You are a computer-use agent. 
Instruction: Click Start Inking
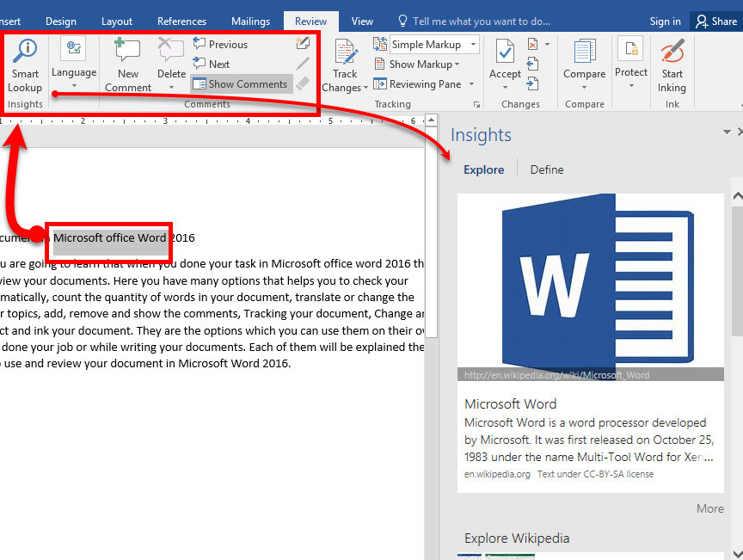672,65
